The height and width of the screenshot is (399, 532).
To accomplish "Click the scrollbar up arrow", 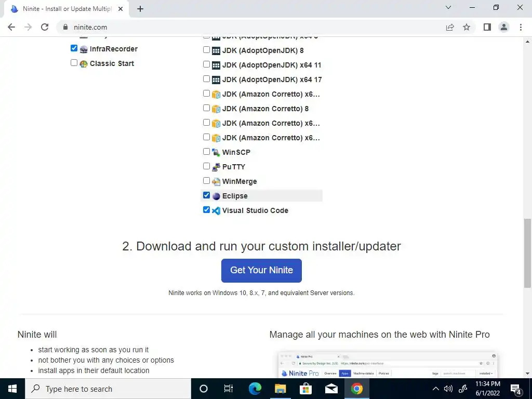I will pos(527,42).
